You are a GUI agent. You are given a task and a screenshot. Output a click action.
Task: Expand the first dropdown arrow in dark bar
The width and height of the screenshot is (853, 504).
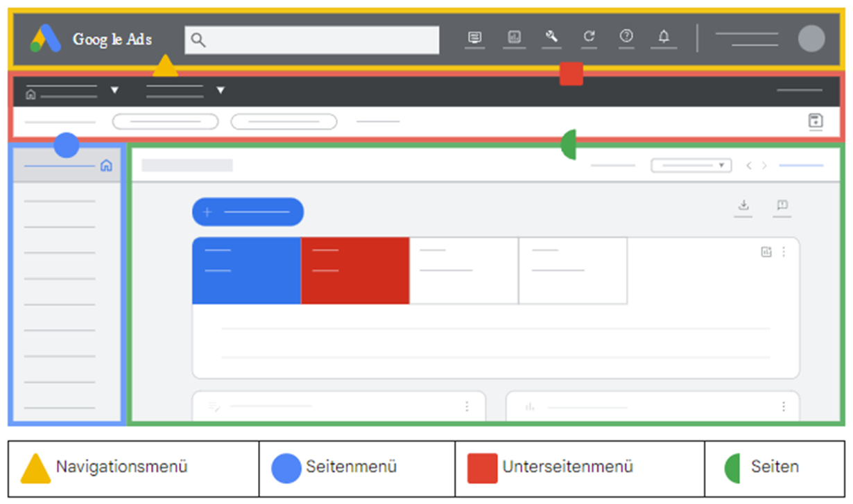tap(115, 90)
